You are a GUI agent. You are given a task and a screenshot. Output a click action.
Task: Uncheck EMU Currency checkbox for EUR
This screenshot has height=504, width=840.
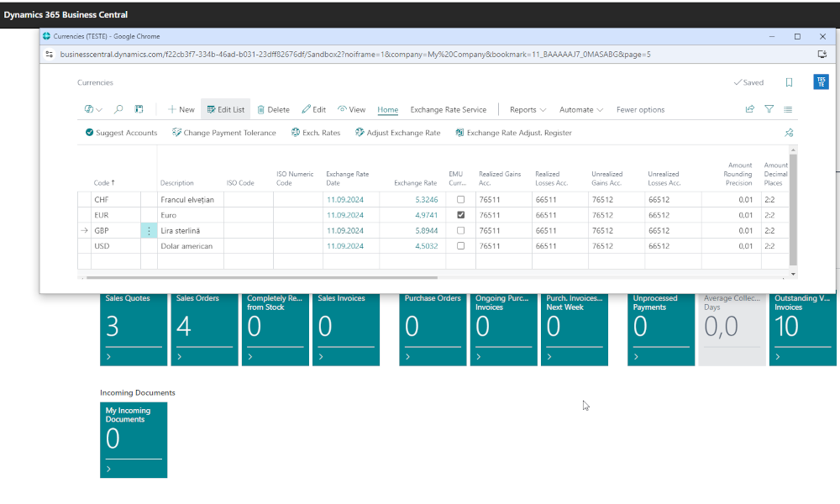(x=460, y=215)
